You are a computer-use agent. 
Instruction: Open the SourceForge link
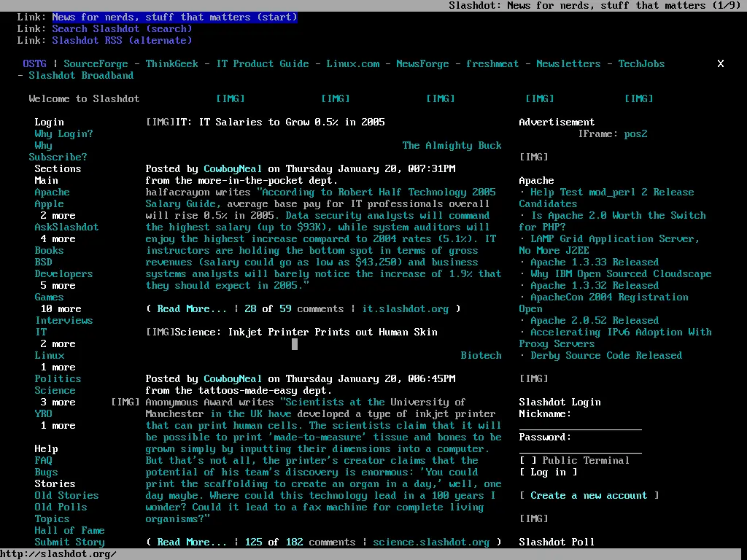coord(96,64)
